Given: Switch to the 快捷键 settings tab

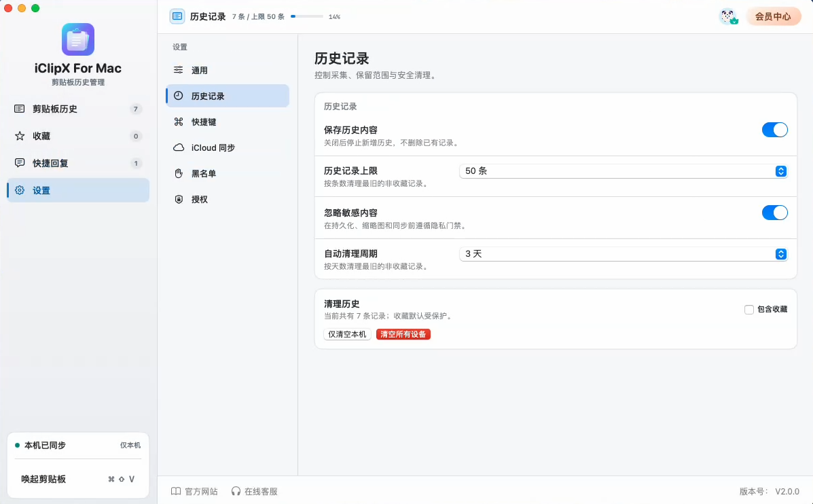Looking at the screenshot, I should pos(228,122).
